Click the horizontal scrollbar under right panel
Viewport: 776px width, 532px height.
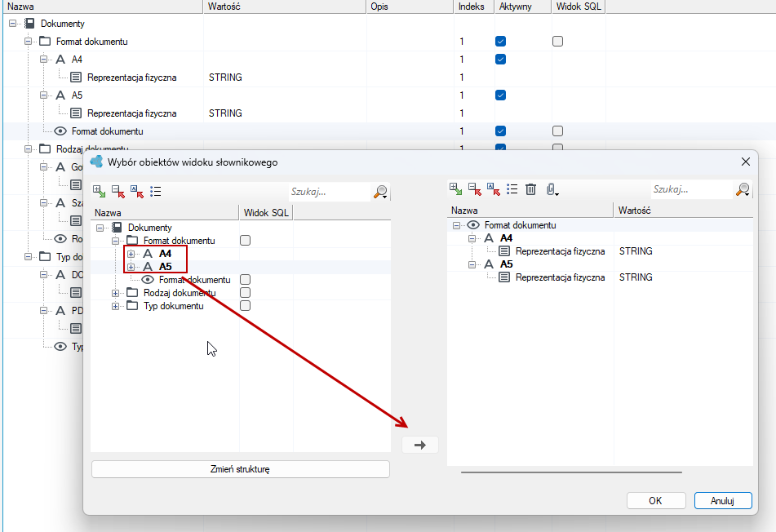coord(571,472)
